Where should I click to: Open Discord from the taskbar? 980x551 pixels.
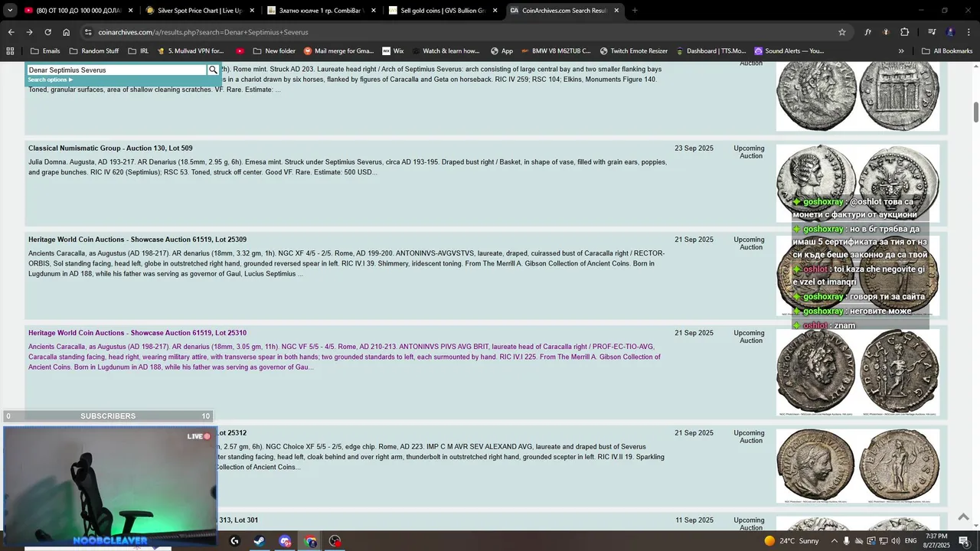point(285,541)
